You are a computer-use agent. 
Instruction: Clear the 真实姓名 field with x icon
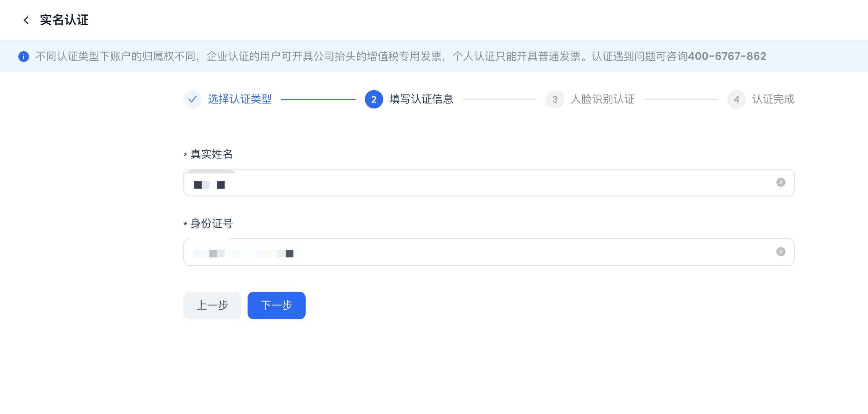click(781, 182)
